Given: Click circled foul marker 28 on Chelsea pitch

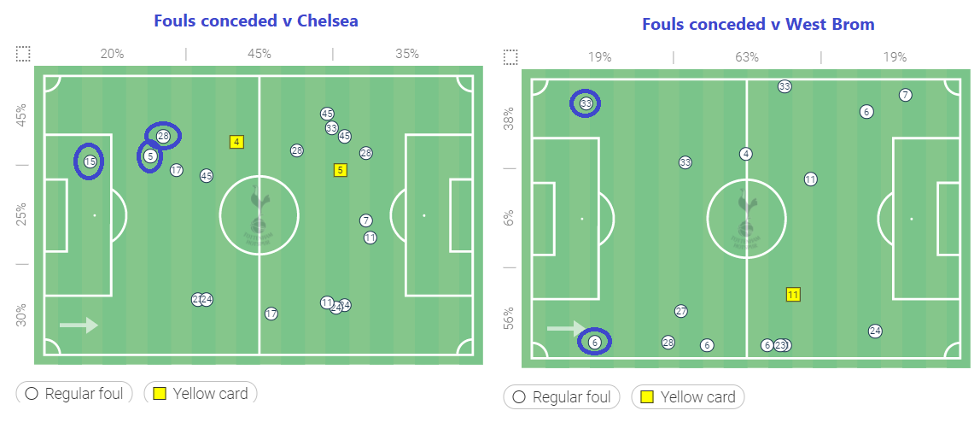Looking at the screenshot, I should point(163,136).
